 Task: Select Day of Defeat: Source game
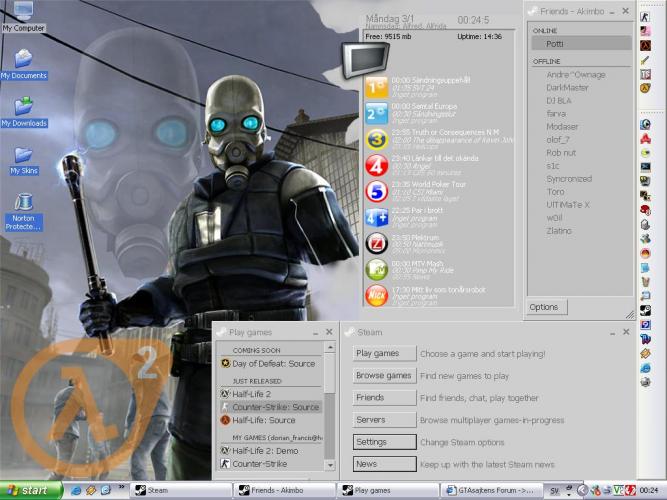273,363
